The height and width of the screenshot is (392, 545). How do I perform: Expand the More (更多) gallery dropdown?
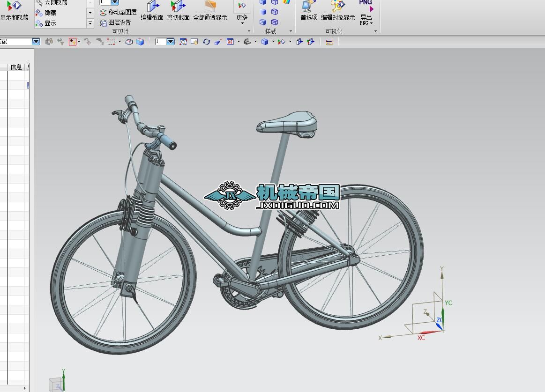coord(242,22)
